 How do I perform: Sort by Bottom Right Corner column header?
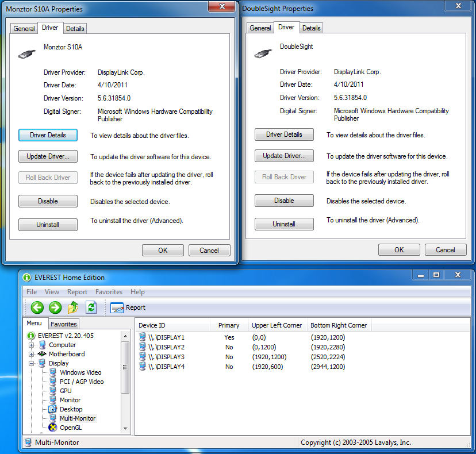[x=339, y=325]
